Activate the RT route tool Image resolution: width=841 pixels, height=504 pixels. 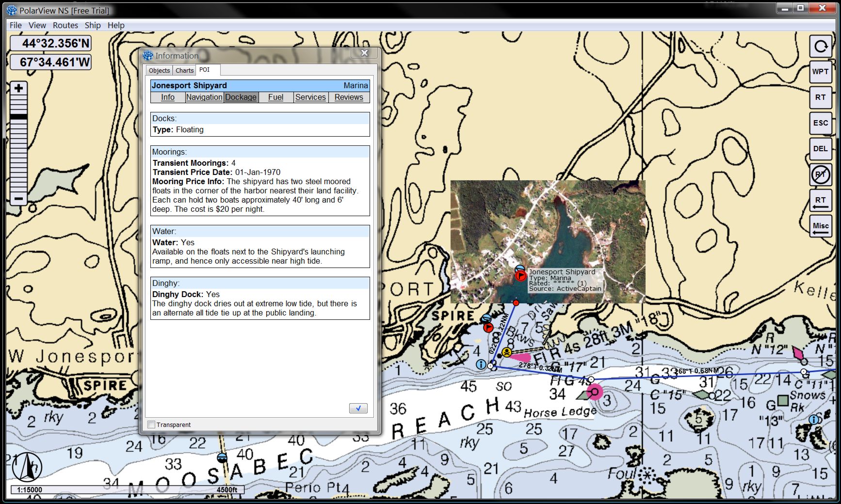click(821, 97)
